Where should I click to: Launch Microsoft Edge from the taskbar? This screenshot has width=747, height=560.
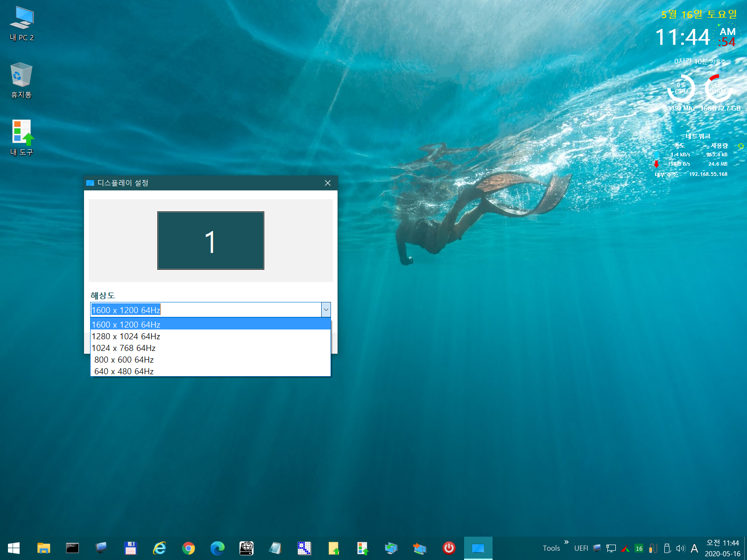218,548
